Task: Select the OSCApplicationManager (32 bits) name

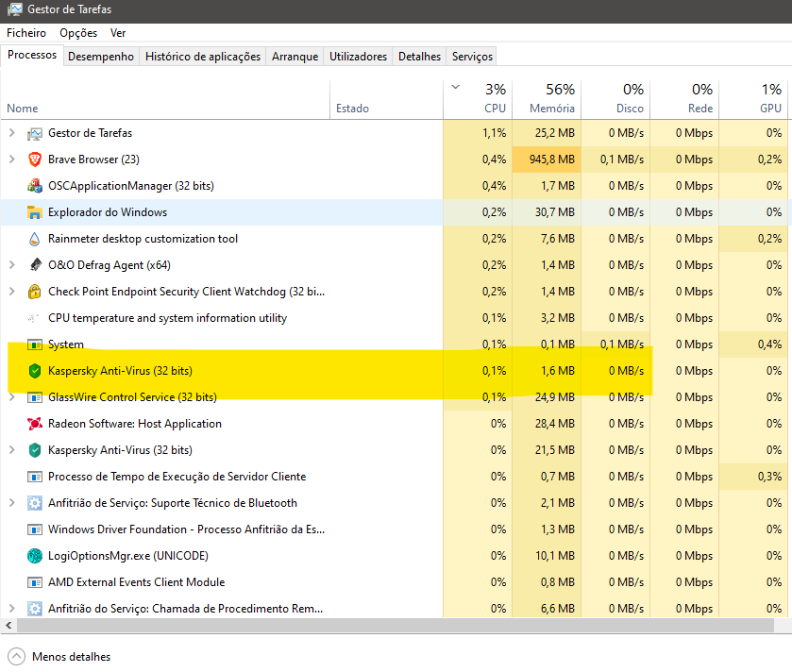Action: pos(131,186)
